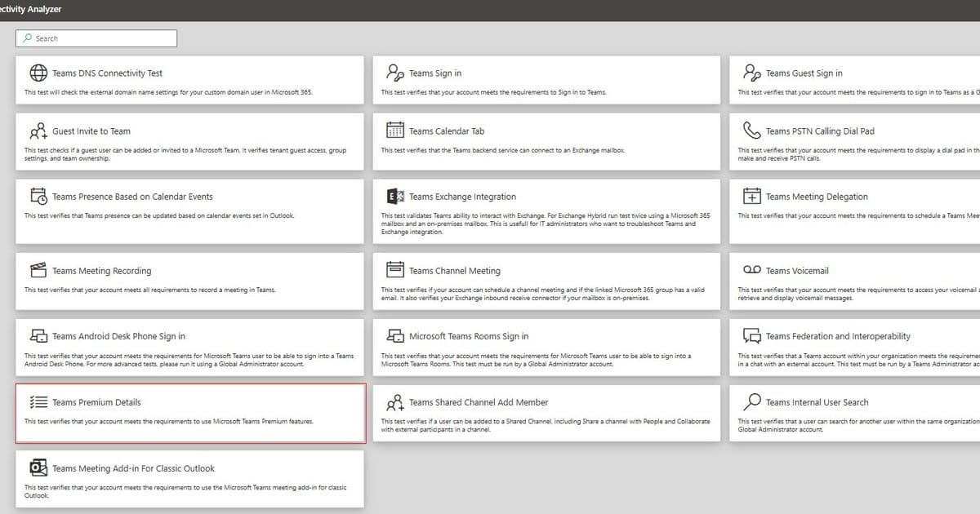Viewport: 980px width, 514px height.
Task: Select Teams Presence Based on Calendar Events title
Action: click(x=132, y=197)
